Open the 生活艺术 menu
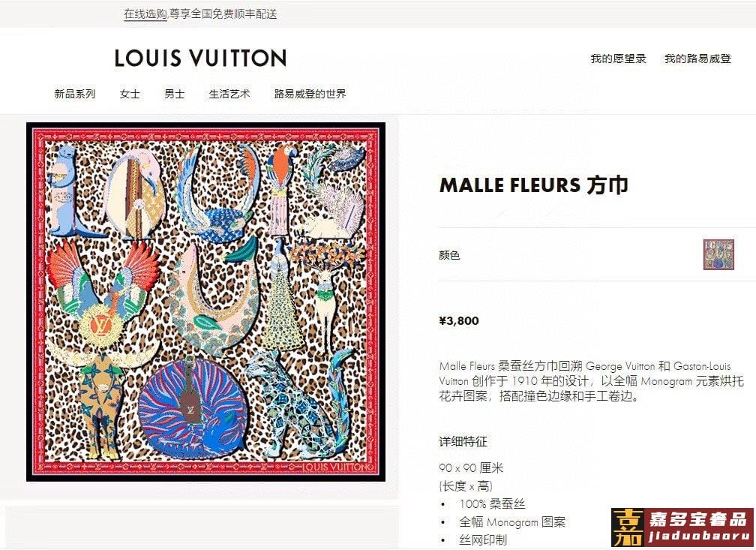Viewport: 756px width, 550px height. [x=229, y=94]
